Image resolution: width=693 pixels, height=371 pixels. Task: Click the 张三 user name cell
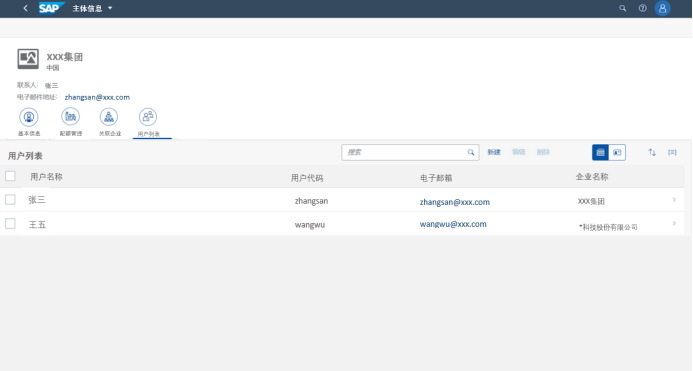click(x=37, y=200)
